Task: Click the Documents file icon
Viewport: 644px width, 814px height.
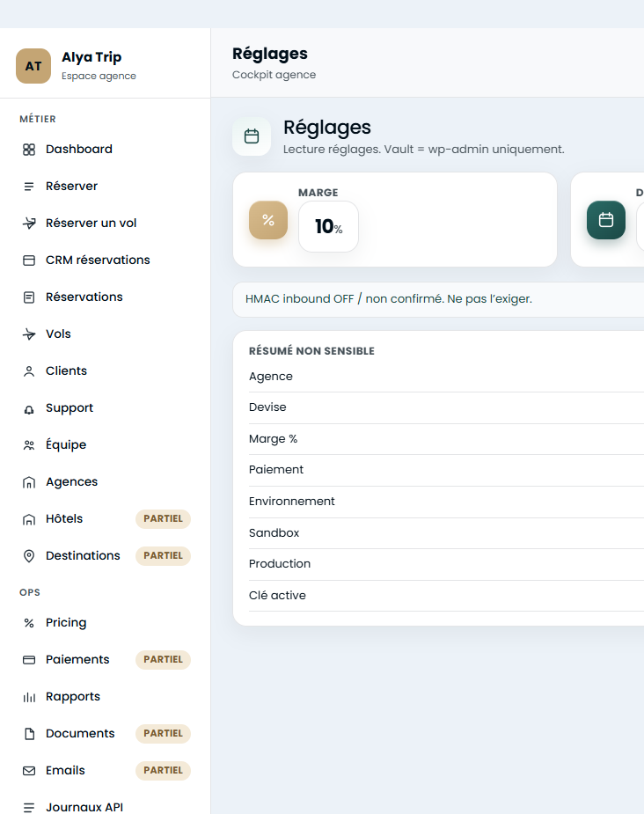Action: pos(29,734)
